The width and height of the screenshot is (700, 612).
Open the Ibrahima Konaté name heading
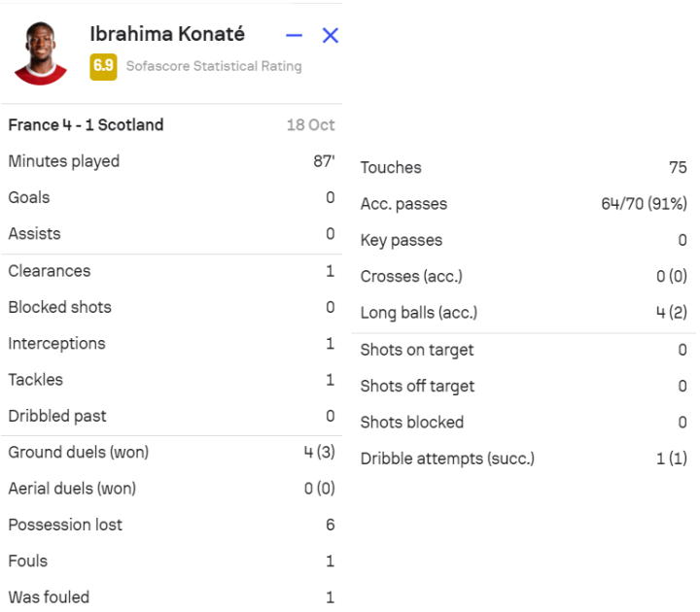(x=167, y=34)
